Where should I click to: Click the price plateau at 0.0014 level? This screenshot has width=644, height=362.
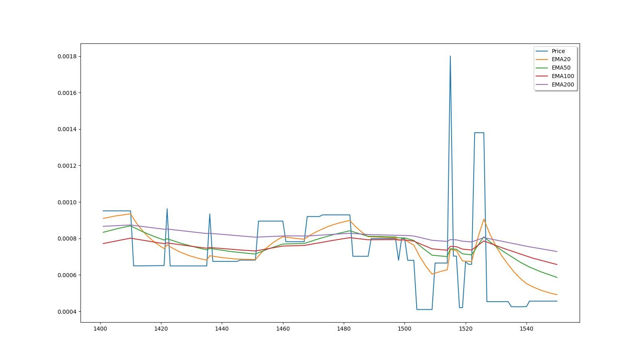[479, 133]
